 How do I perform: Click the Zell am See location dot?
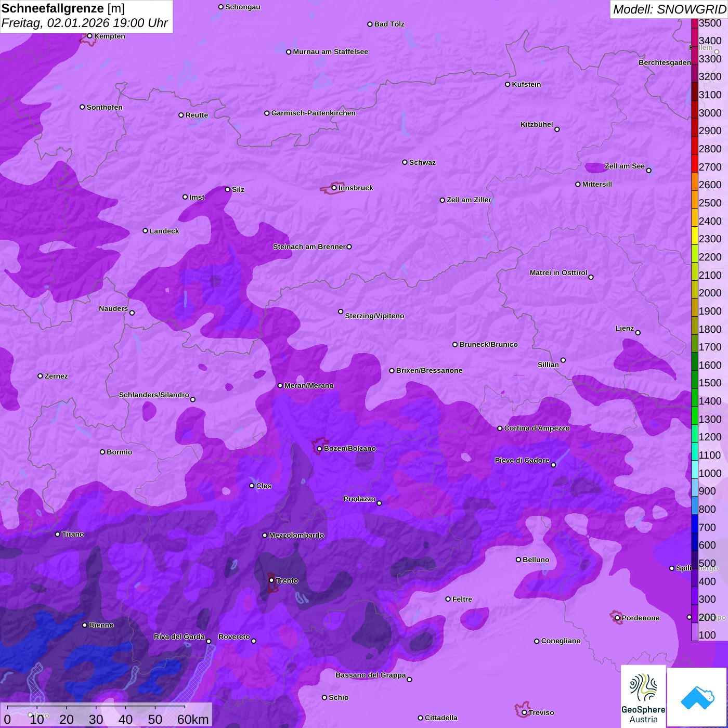click(648, 171)
